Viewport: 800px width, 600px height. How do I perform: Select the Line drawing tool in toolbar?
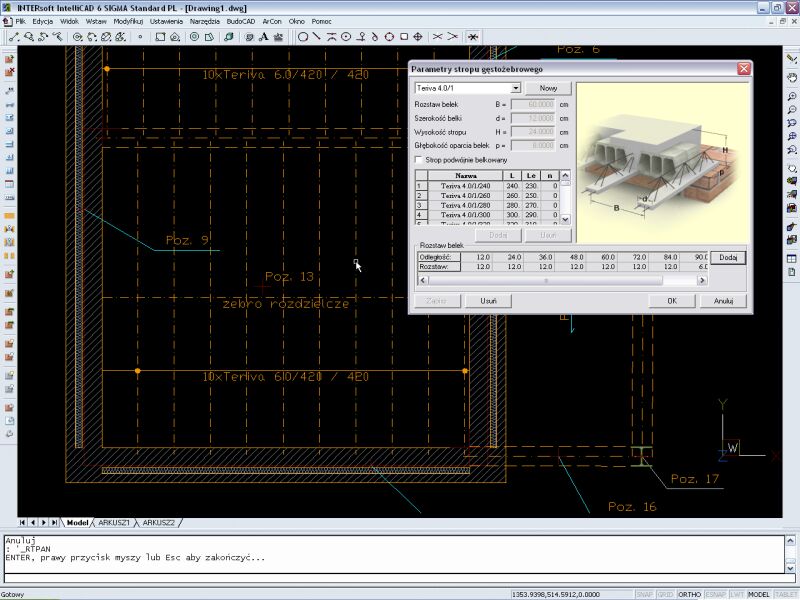(14, 37)
